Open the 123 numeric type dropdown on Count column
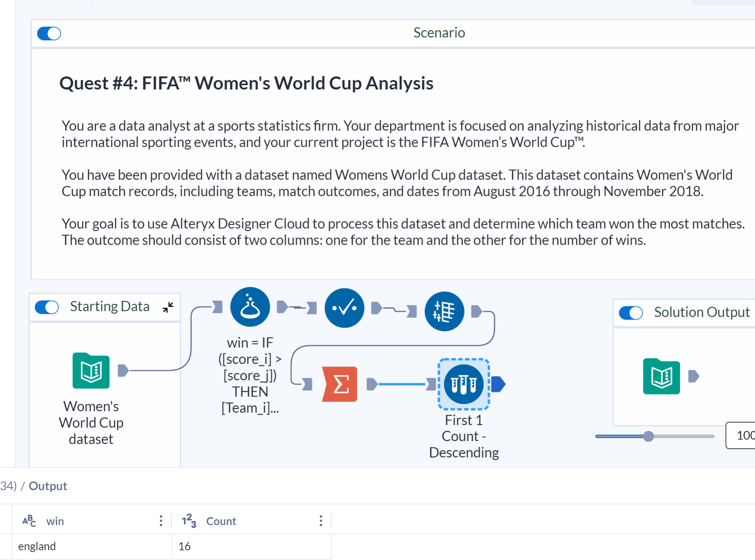Viewport: 755px width, 560px height. [189, 521]
